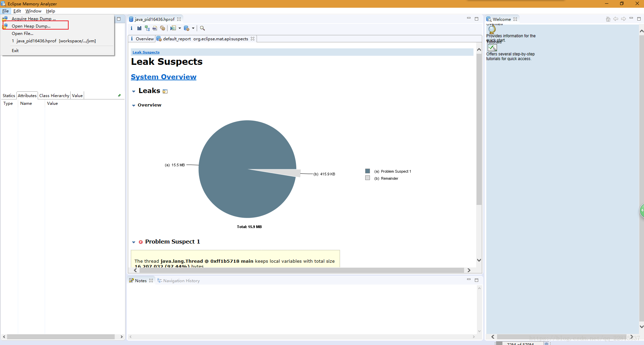This screenshot has width=644, height=345.
Task: Click the Type column header in inspector
Action: coord(9,103)
